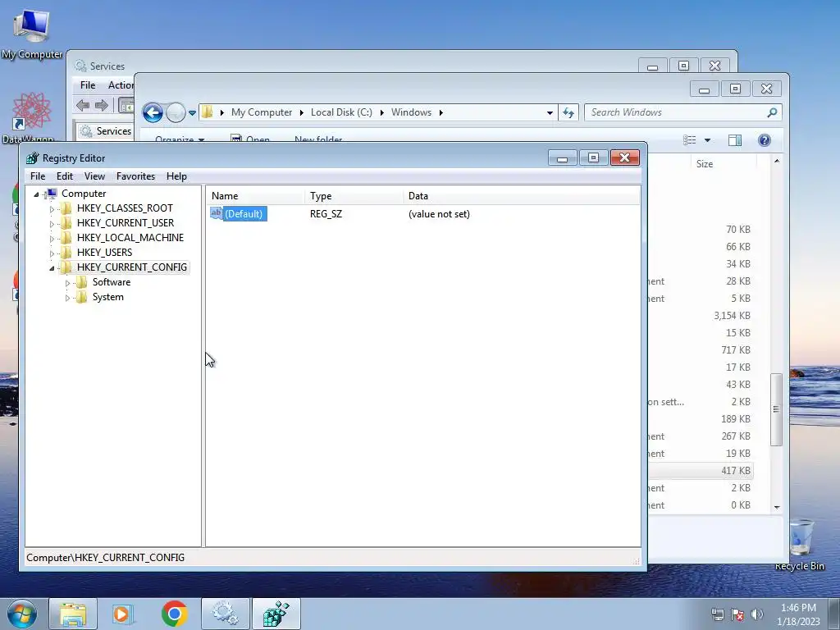Click the Explorer vertical scrollbar thumb
840x630 pixels.
[x=776, y=410]
